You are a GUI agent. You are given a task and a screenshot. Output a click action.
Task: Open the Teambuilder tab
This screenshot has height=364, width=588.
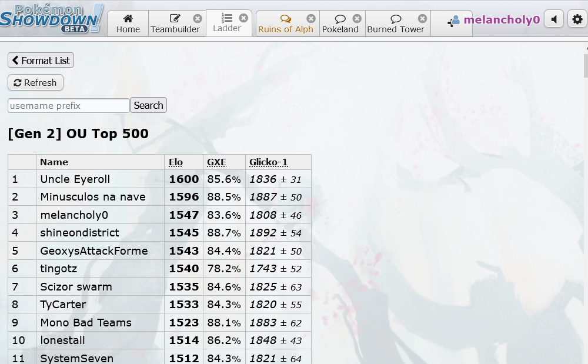[175, 24]
